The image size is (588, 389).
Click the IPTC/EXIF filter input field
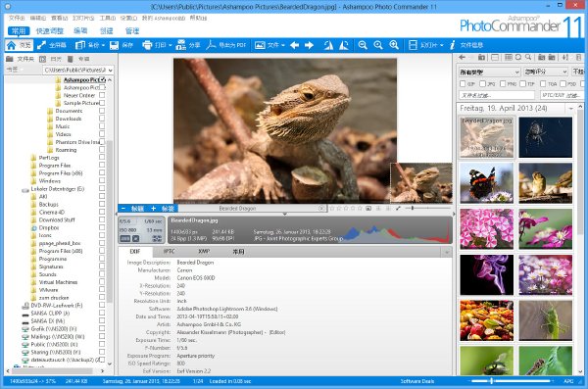tap(562, 95)
